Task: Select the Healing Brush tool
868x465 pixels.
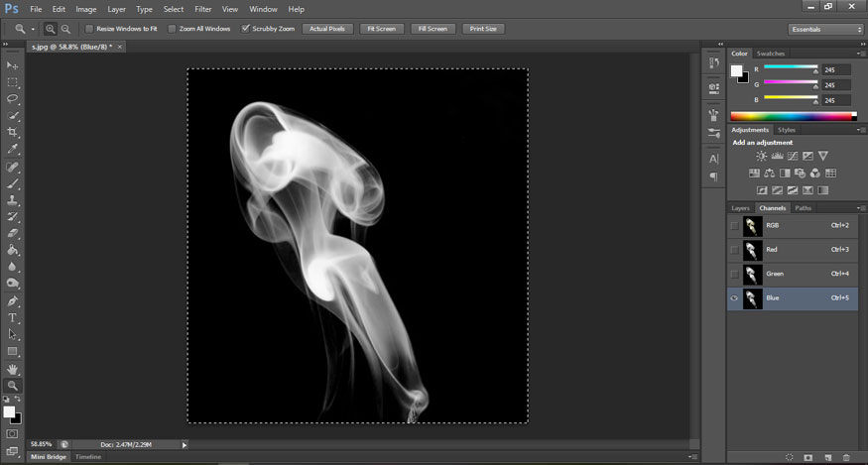Action: pos(12,167)
